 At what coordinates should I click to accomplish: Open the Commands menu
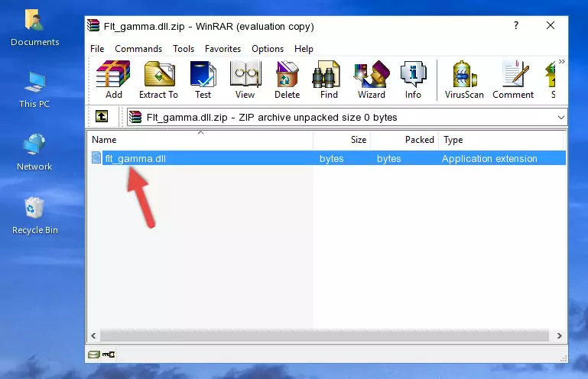tap(138, 49)
